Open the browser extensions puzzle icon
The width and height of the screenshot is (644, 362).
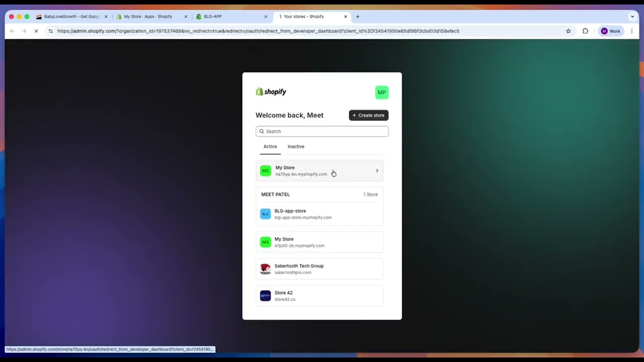pyautogui.click(x=585, y=31)
